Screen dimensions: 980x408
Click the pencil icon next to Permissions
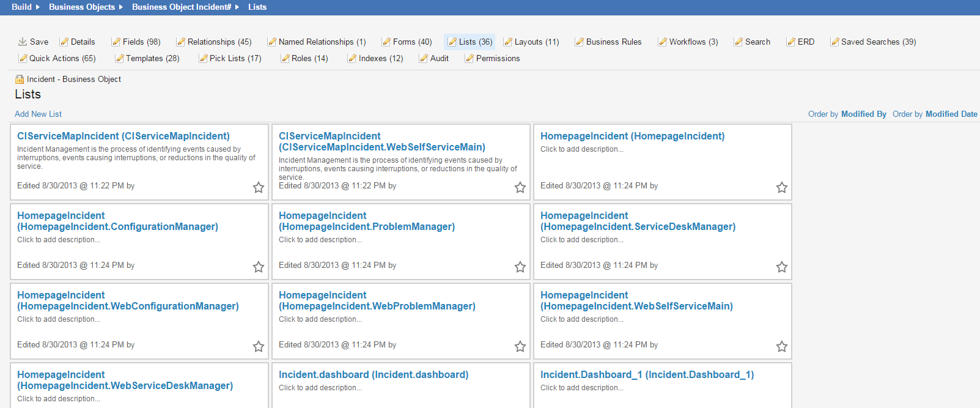click(469, 58)
